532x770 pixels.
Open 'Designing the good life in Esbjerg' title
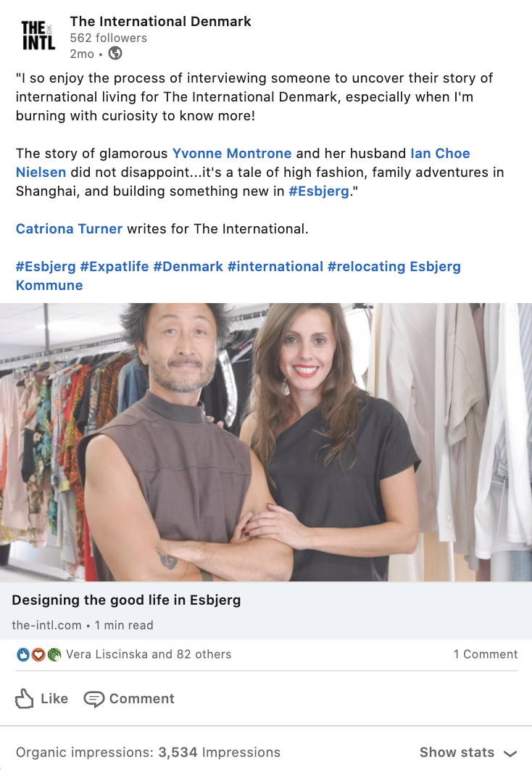tap(126, 600)
